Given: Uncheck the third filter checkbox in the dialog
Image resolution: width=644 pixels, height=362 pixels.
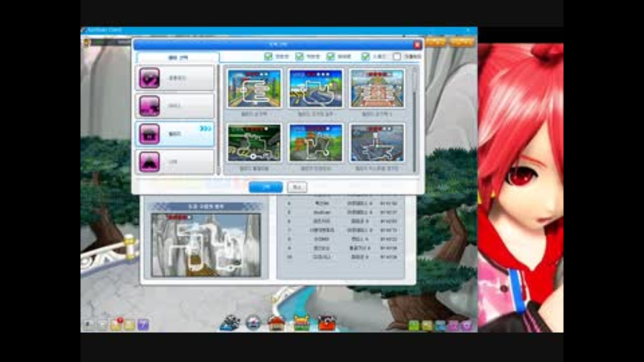Looking at the screenshot, I should [331, 56].
